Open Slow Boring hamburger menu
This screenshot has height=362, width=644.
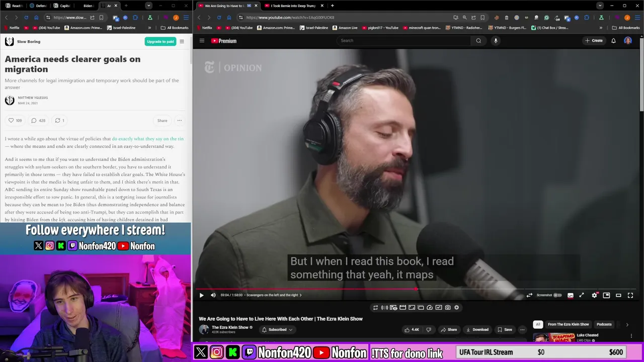click(x=182, y=41)
